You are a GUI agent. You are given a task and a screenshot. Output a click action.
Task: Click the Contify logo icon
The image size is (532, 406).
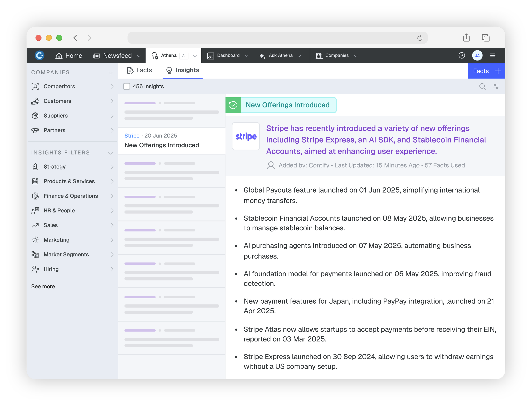point(39,55)
